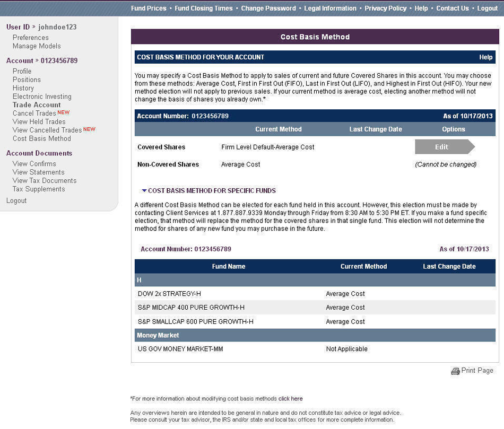The width and height of the screenshot is (504, 429).
Task: Click the Last Change Date header in the funds table
Action: tap(449, 266)
